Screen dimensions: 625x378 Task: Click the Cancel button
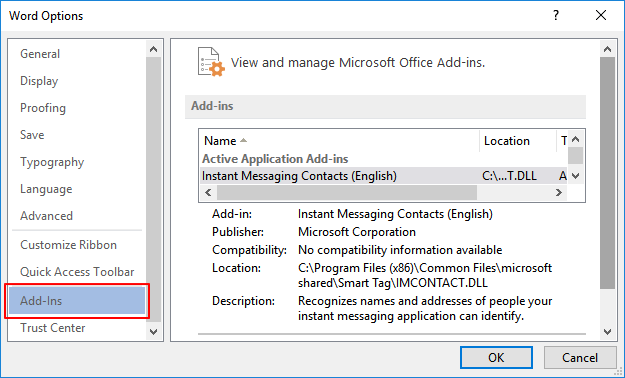click(x=580, y=358)
